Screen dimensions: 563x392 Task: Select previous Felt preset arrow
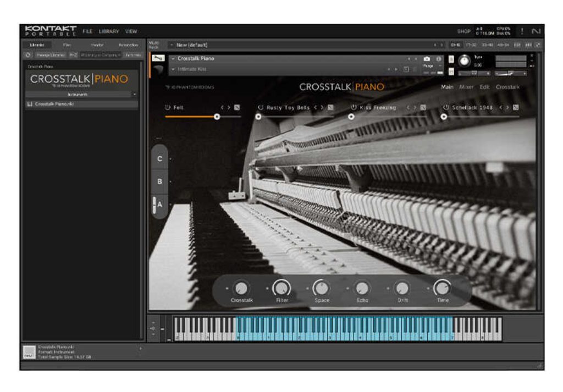click(222, 107)
